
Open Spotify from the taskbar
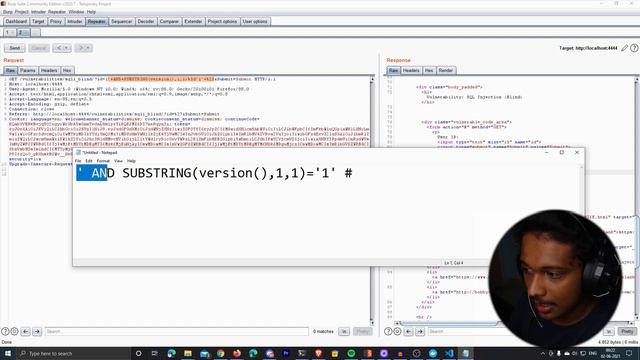351,353
